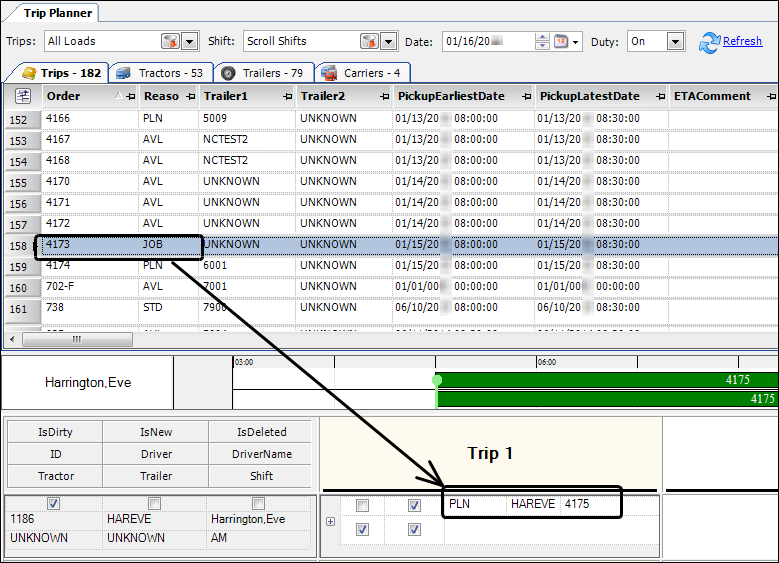
Task: Expand the Trip 1 row
Action: [330, 521]
